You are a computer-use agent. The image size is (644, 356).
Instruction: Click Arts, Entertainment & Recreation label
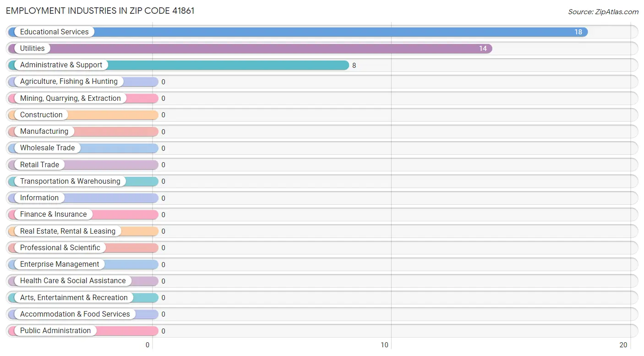74,297
